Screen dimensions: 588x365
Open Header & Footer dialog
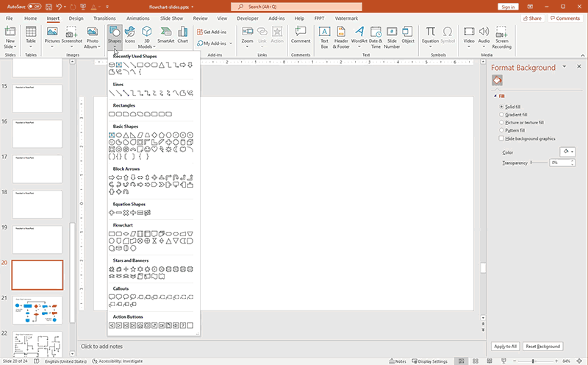[341, 38]
